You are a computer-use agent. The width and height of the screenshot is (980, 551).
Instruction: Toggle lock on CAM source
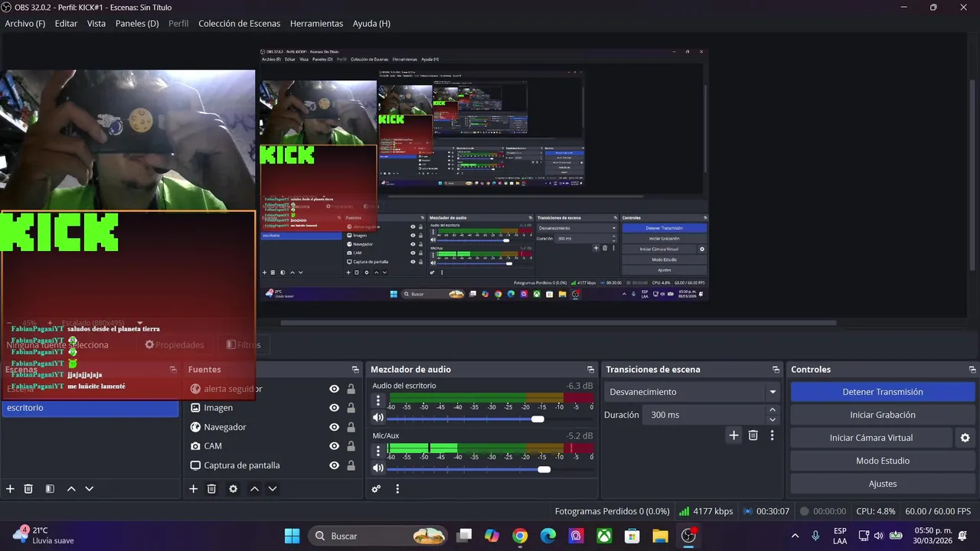tap(351, 446)
